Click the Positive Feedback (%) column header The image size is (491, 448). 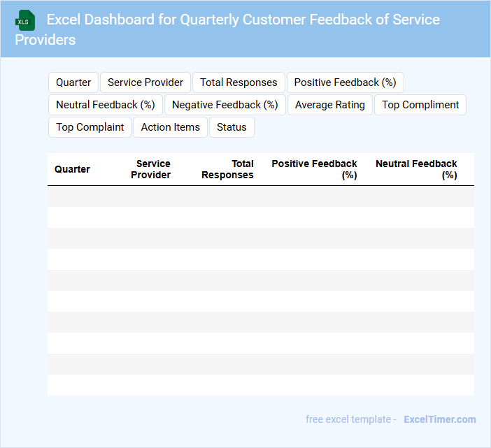point(314,169)
